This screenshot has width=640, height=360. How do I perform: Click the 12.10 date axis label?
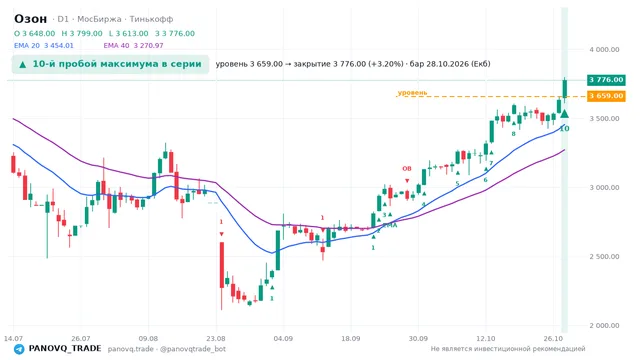486,338
